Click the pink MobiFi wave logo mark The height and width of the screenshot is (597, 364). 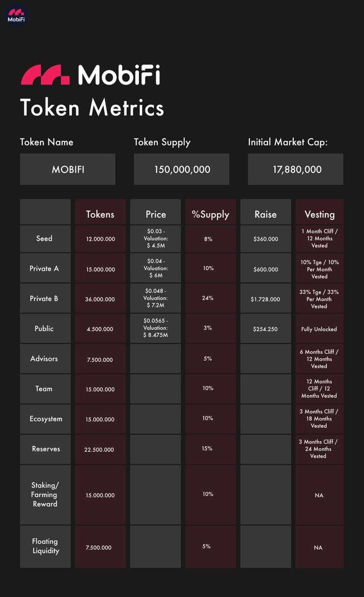tap(45, 75)
